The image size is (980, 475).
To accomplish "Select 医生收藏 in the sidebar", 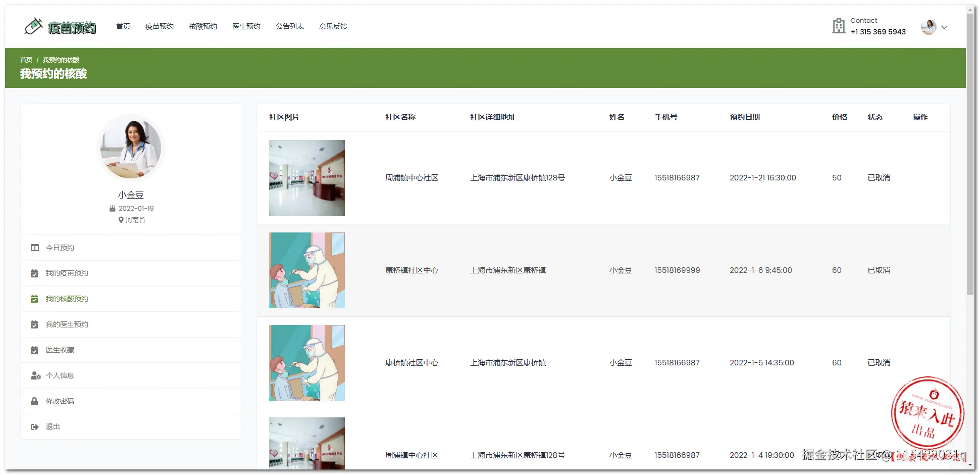I will pyautogui.click(x=131, y=350).
